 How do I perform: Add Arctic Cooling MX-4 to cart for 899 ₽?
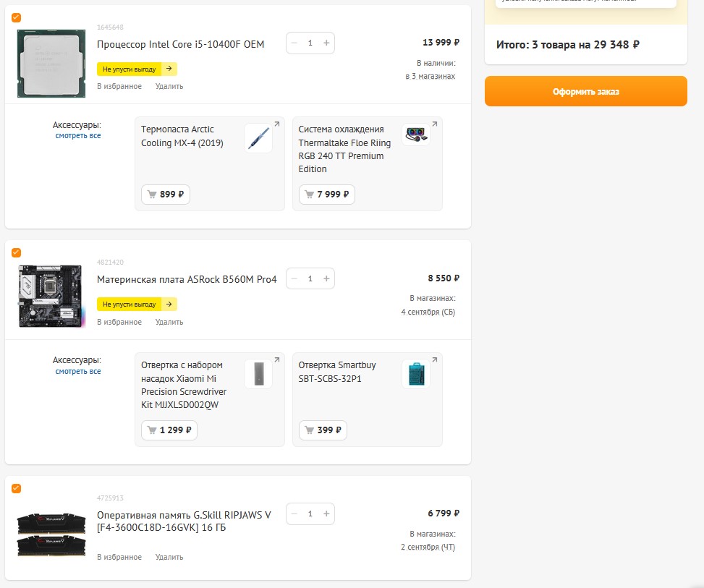point(166,194)
